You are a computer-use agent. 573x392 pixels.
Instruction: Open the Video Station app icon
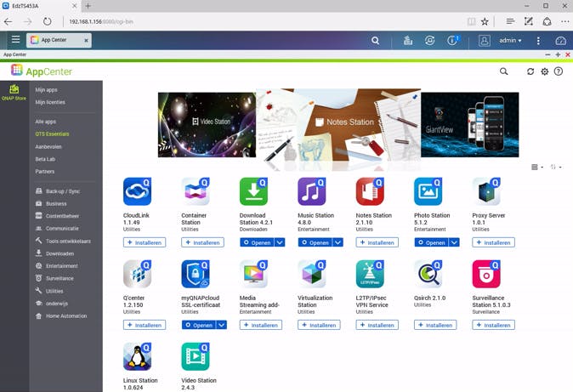196,356
